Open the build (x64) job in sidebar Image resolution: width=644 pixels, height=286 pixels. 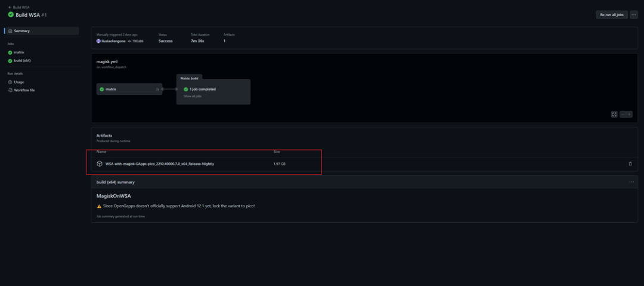22,60
